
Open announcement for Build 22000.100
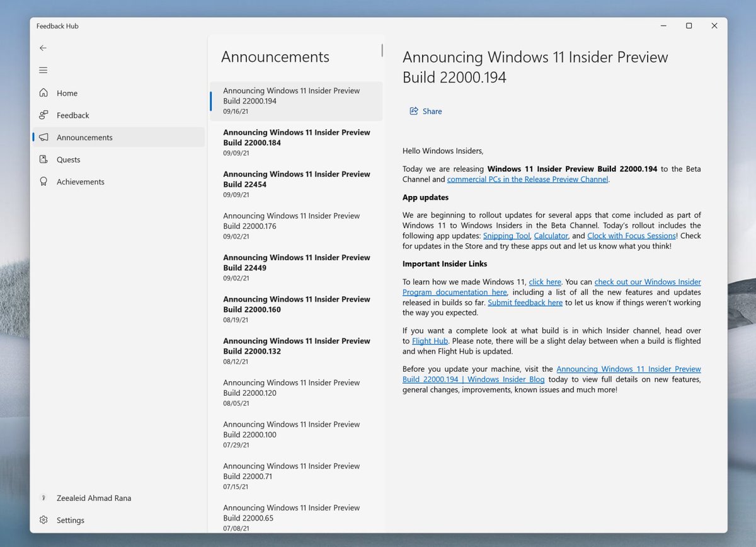(x=296, y=434)
